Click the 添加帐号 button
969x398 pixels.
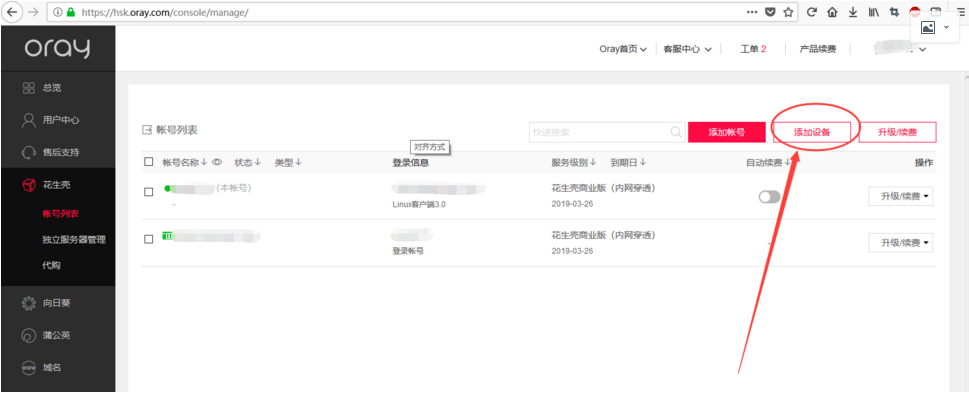coord(727,132)
